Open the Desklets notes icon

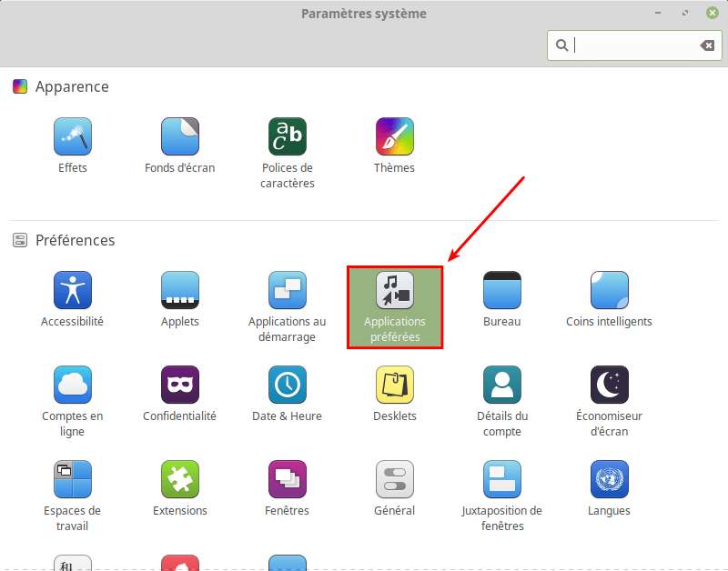pos(395,385)
